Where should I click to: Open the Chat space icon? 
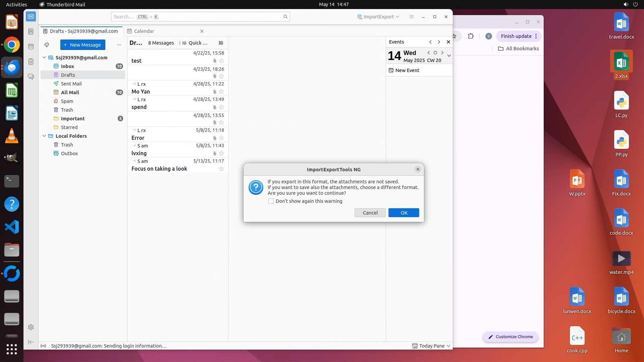[x=31, y=77]
